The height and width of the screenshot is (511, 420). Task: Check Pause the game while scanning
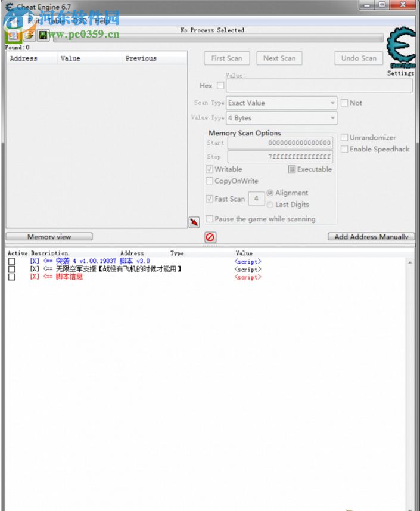(209, 219)
